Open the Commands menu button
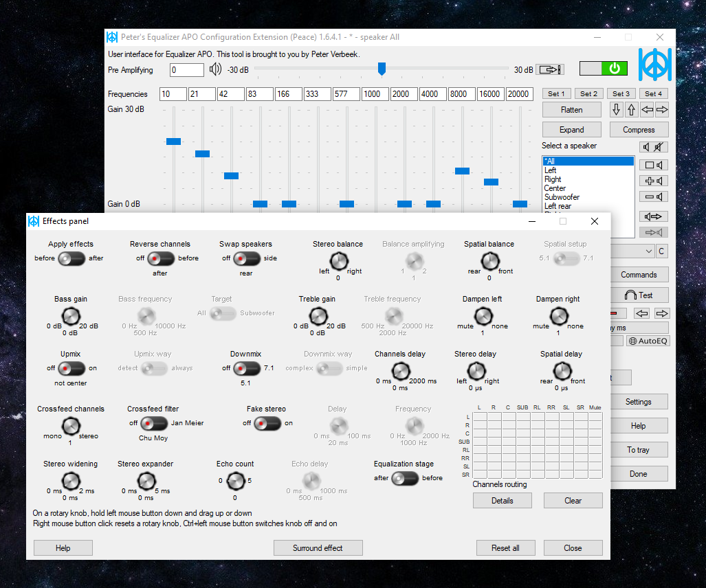706x588 pixels. tap(639, 275)
